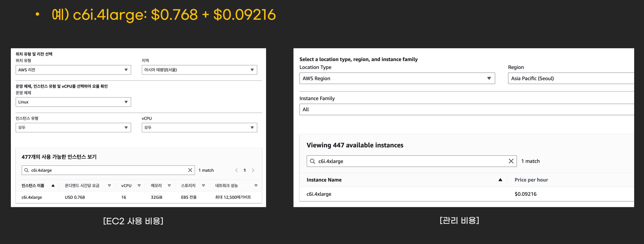This screenshot has width=644, height=244.
Task: Open the 지역 아시아 태평양(서울) dropdown
Action: point(199,70)
